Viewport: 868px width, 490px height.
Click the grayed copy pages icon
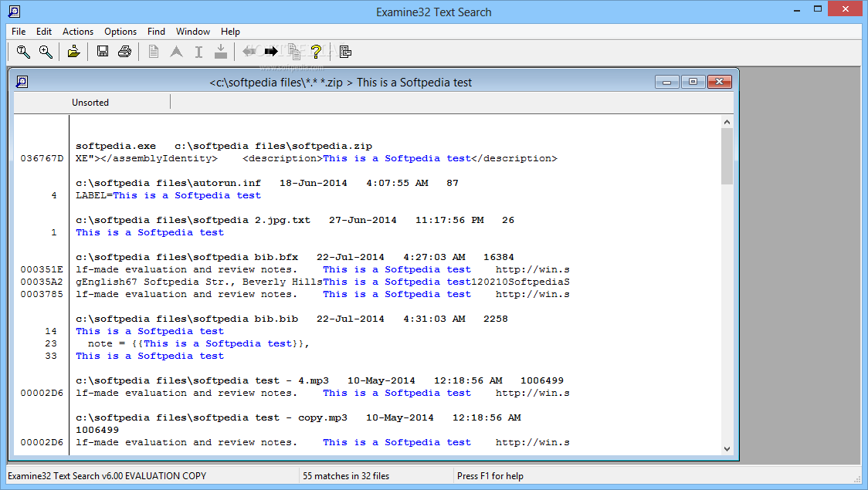(x=294, y=52)
